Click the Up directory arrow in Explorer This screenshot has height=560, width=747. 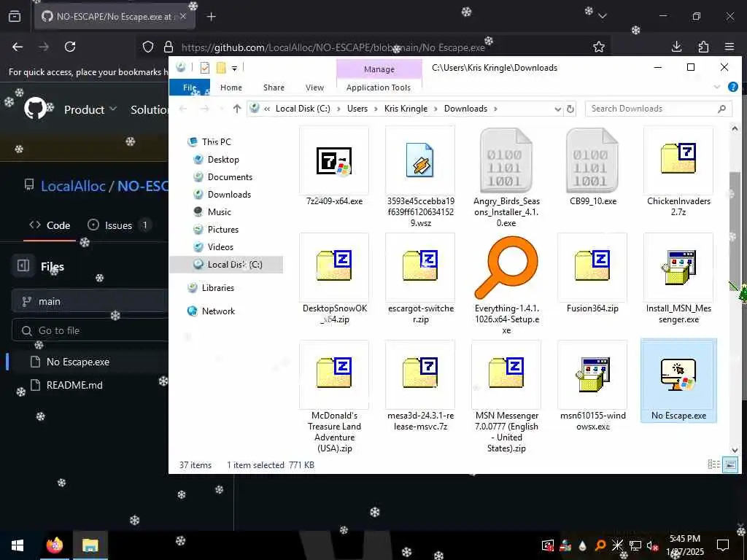pos(237,109)
